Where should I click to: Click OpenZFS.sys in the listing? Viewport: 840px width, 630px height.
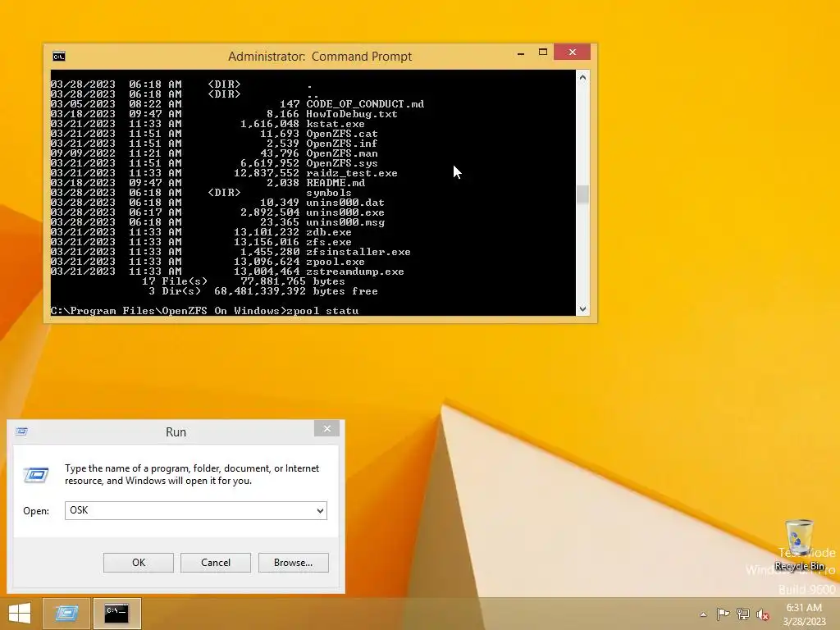click(342, 163)
